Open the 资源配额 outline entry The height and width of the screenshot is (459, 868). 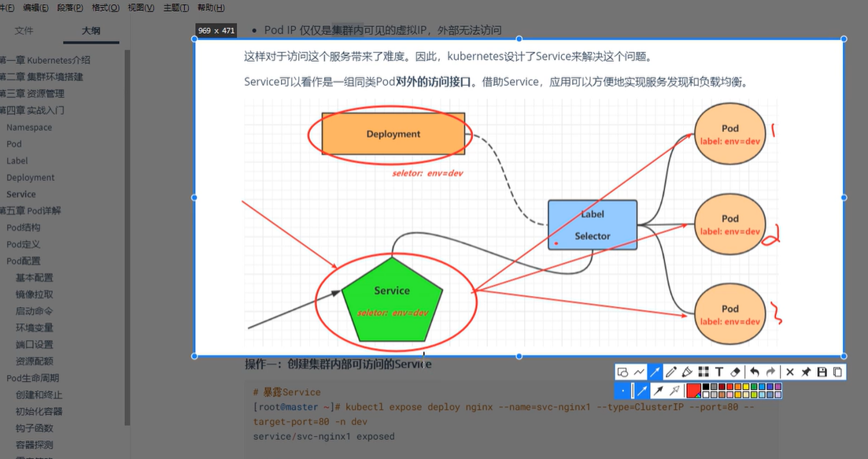(x=35, y=361)
